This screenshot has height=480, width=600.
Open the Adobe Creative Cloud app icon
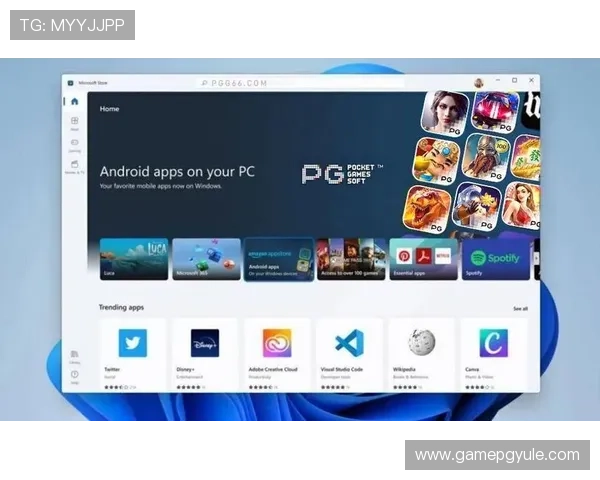[x=277, y=343]
